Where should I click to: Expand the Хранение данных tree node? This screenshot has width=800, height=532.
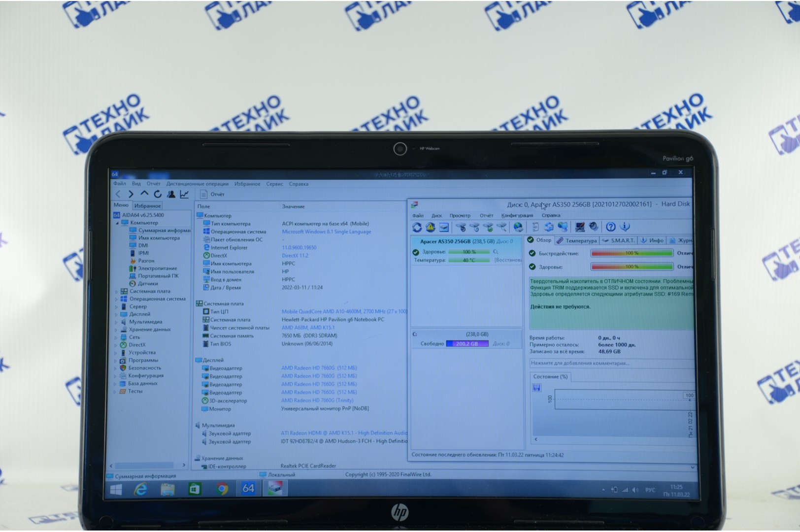tap(117, 330)
